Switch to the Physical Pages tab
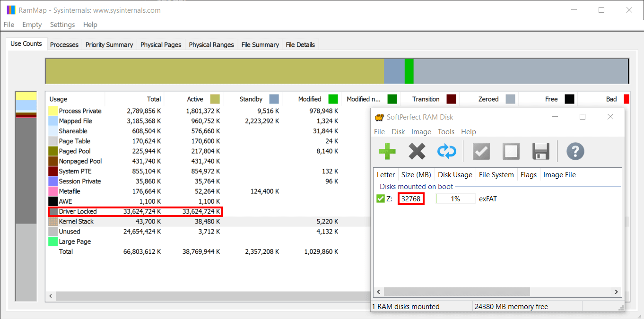This screenshot has height=319, width=644. coord(161,44)
